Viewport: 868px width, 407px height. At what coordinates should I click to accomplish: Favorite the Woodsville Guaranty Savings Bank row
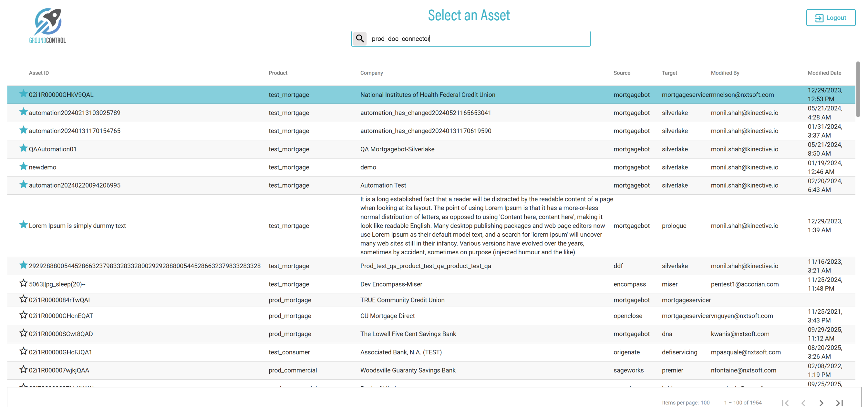[x=23, y=370]
